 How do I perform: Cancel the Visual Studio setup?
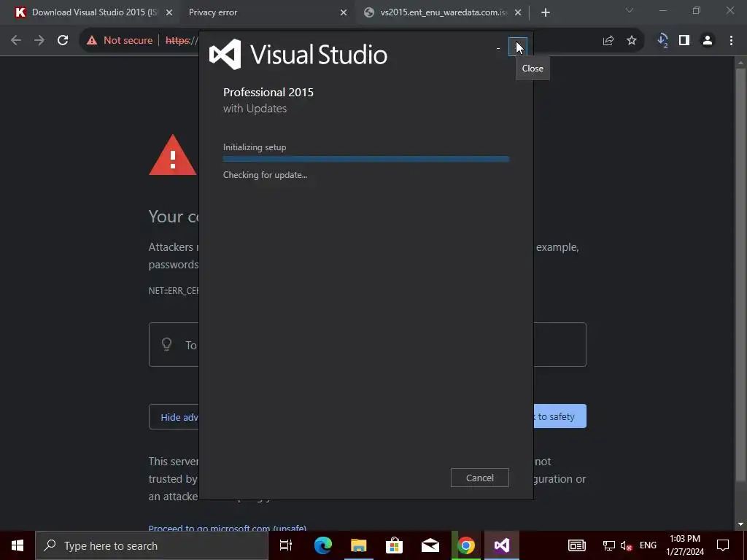[x=480, y=478]
